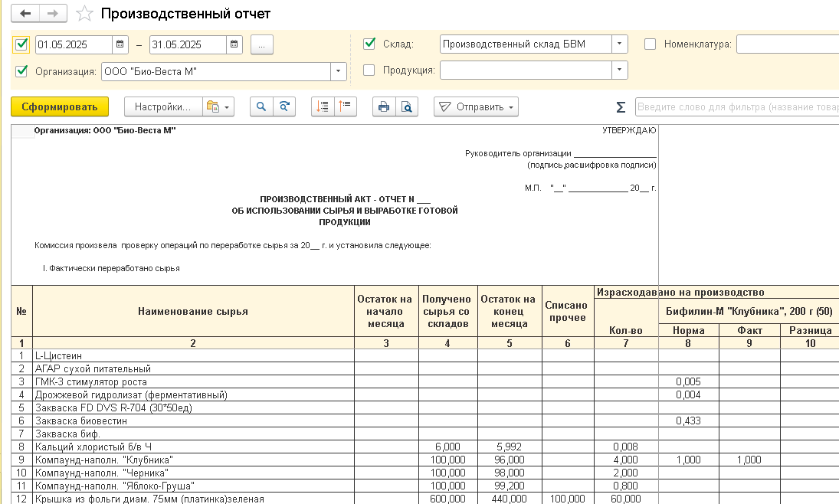Click the Сформировать button
839x504 pixels.
tap(60, 107)
